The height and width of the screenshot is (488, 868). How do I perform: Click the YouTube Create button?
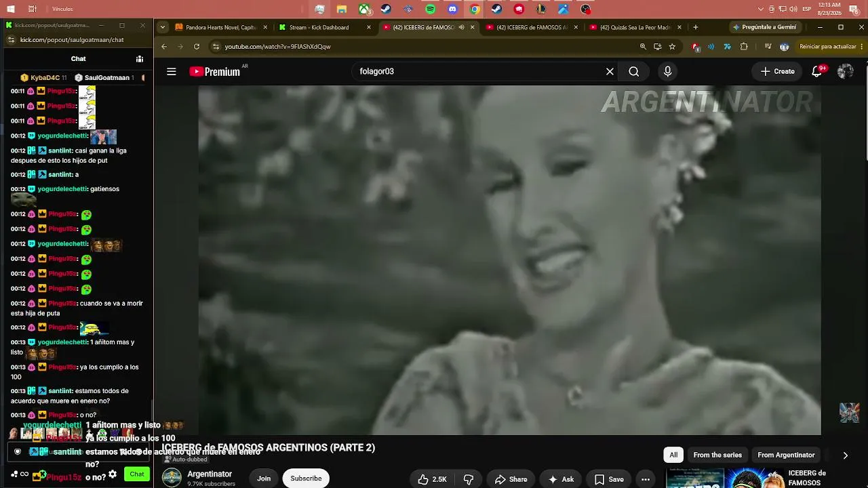pyautogui.click(x=777, y=71)
